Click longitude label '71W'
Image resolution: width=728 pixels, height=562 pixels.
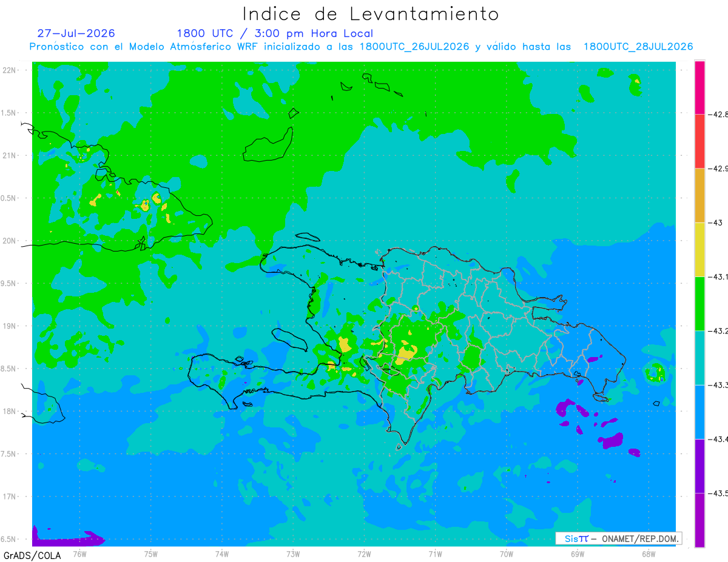point(435,553)
